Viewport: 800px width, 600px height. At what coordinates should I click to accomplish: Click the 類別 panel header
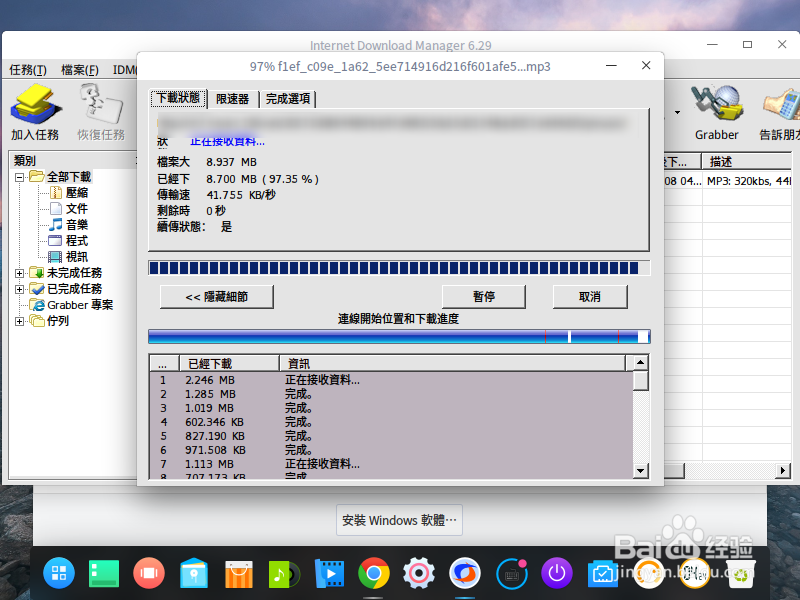point(72,161)
